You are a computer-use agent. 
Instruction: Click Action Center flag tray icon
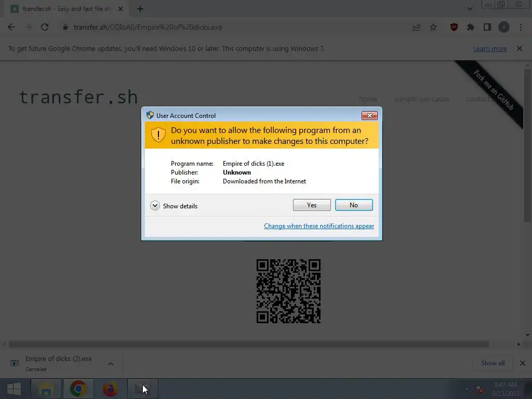(480, 389)
